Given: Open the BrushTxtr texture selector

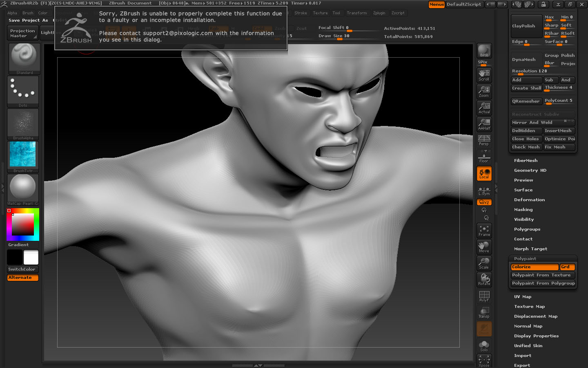Looking at the screenshot, I should tap(23, 157).
